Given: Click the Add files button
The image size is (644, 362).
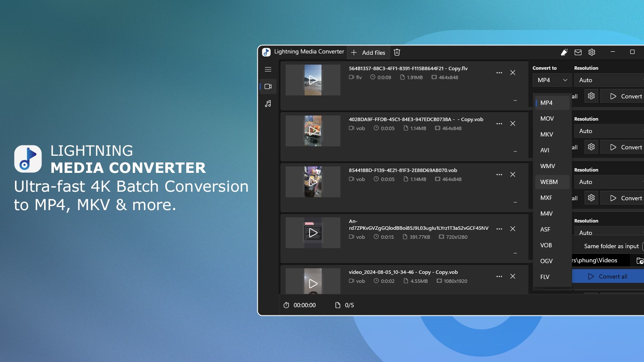Looking at the screenshot, I should 368,52.
